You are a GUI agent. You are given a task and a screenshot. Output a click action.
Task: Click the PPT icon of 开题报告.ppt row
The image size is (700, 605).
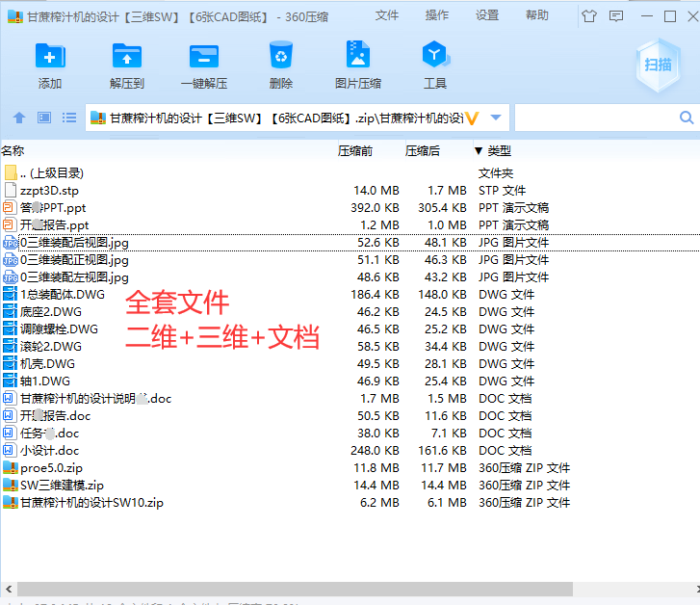pos(9,224)
